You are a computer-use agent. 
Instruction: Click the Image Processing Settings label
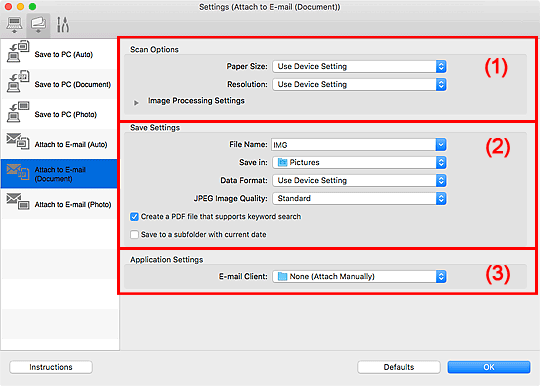point(196,101)
